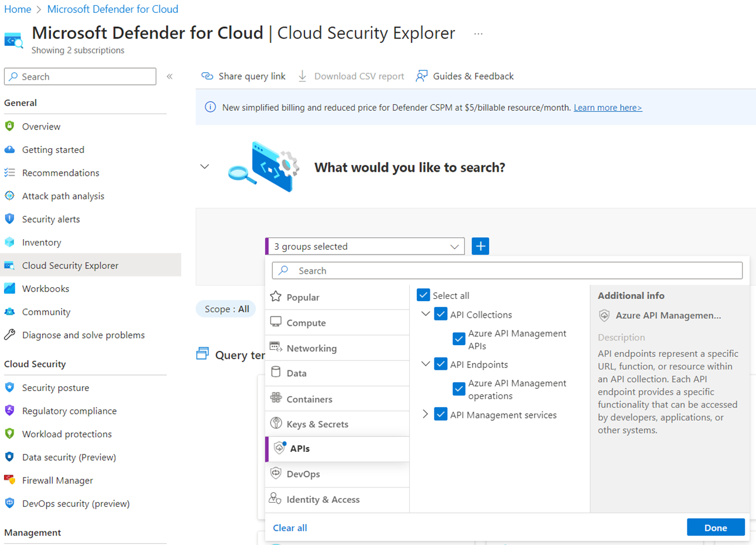756x545 pixels.
Task: Click the Workload protections icon
Action: (9, 434)
